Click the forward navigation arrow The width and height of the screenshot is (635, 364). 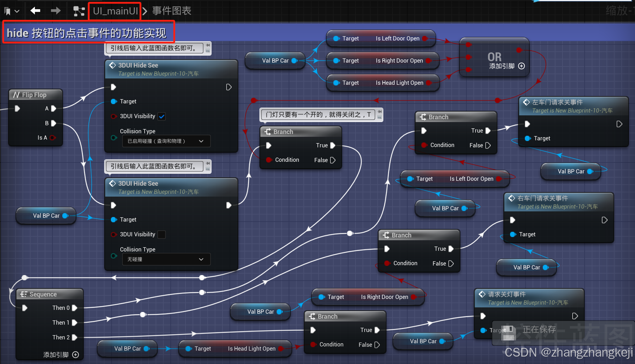point(56,11)
